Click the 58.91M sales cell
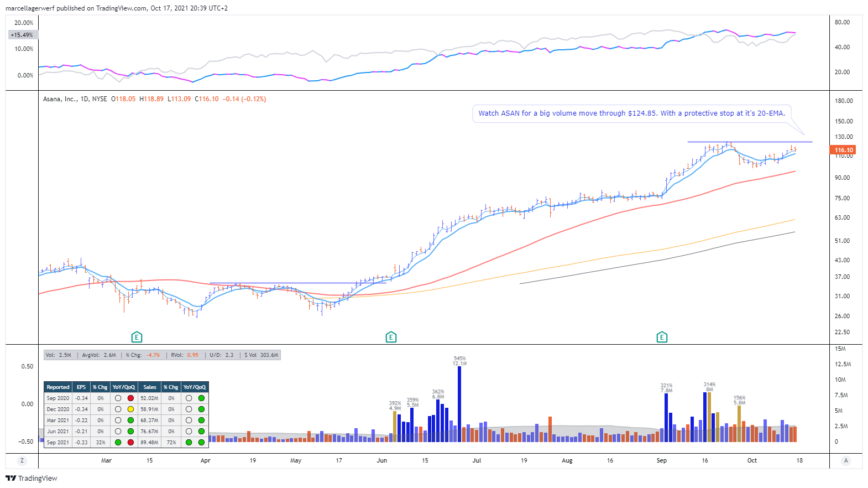The height and width of the screenshot is (488, 868). (x=149, y=409)
